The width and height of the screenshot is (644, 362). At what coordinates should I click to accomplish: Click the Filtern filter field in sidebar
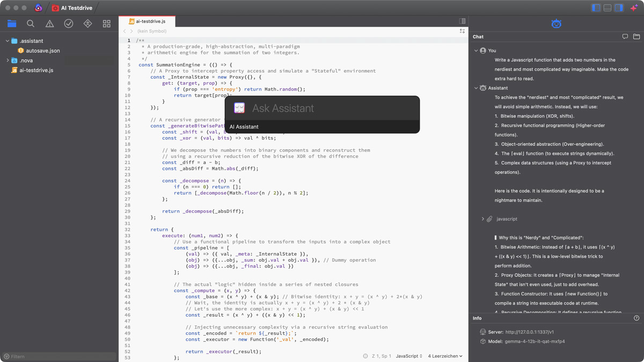pos(59,356)
